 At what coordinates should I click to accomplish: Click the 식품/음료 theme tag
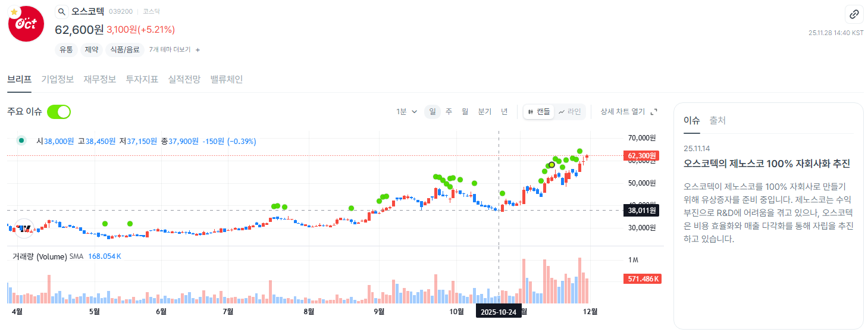click(125, 50)
